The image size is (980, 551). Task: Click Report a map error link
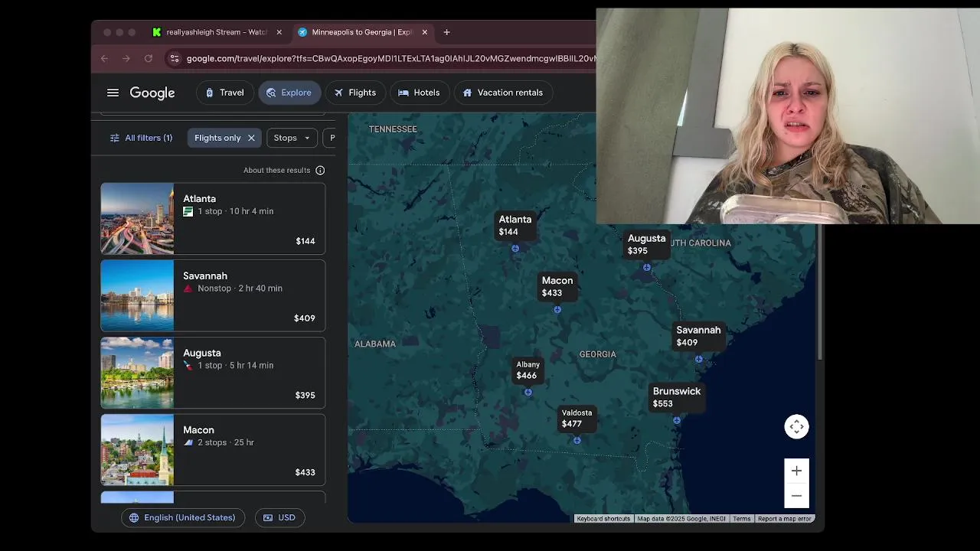point(784,519)
